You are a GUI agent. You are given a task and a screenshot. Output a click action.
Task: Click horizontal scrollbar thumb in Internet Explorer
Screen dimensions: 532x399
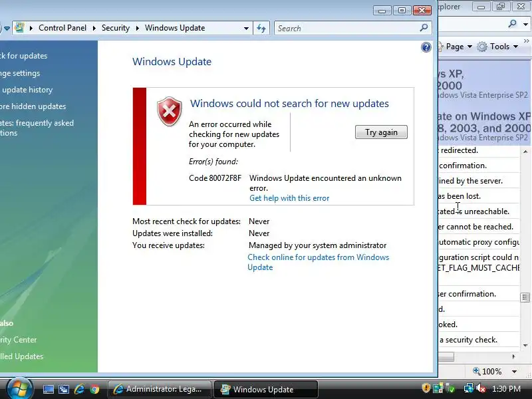(x=446, y=357)
